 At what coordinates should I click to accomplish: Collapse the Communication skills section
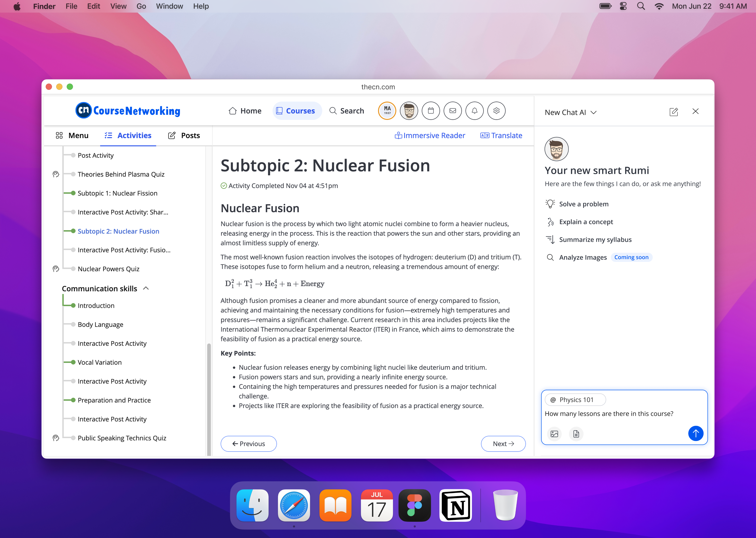tap(146, 288)
